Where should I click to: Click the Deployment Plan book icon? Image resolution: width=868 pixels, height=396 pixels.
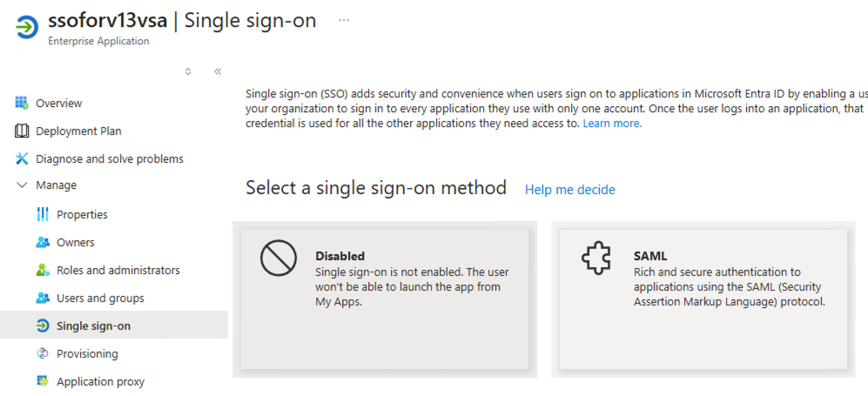[x=22, y=131]
